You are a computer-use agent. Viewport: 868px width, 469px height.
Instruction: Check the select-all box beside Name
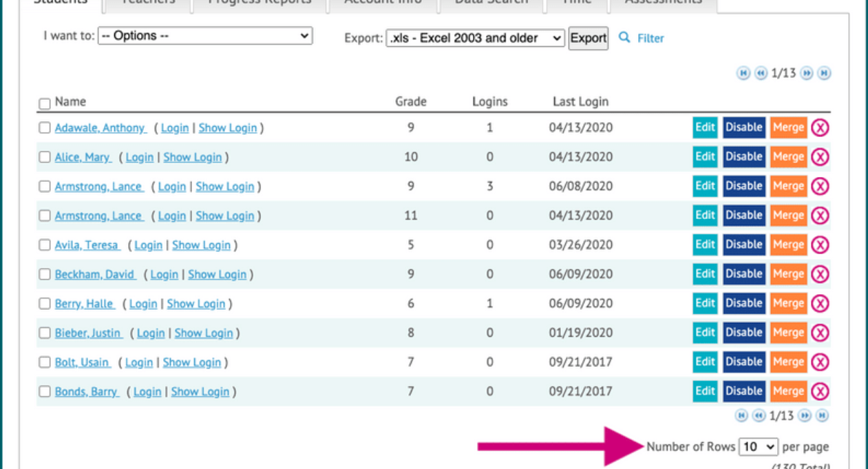[45, 104]
